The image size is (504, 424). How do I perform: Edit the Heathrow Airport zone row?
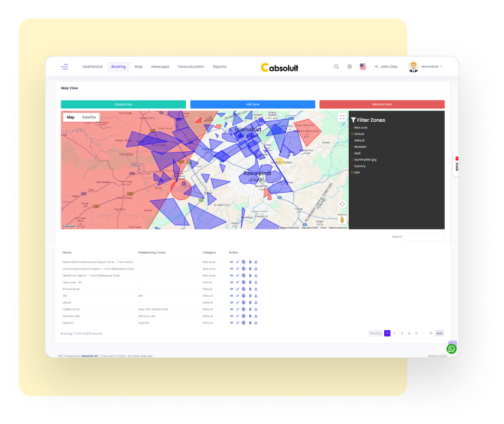coord(238,276)
